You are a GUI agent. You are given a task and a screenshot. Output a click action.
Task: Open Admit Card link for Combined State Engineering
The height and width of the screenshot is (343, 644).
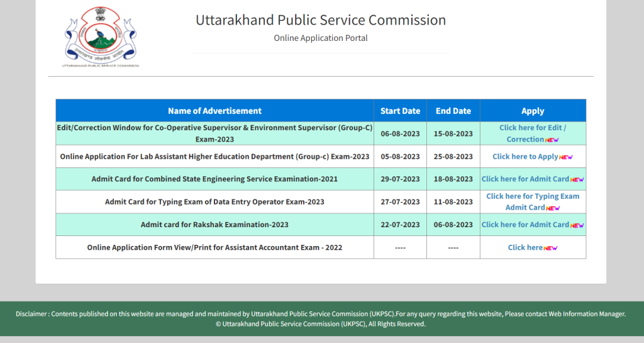pyautogui.click(x=525, y=179)
